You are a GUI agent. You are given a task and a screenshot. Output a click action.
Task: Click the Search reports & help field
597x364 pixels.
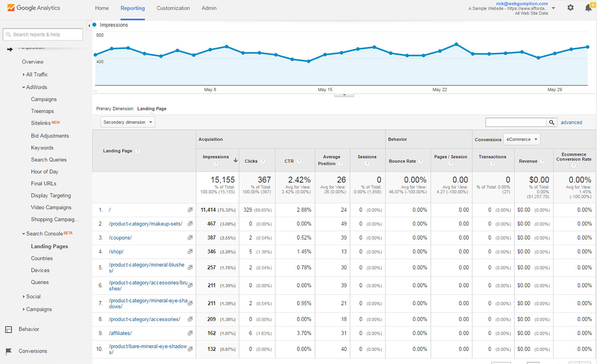point(43,34)
